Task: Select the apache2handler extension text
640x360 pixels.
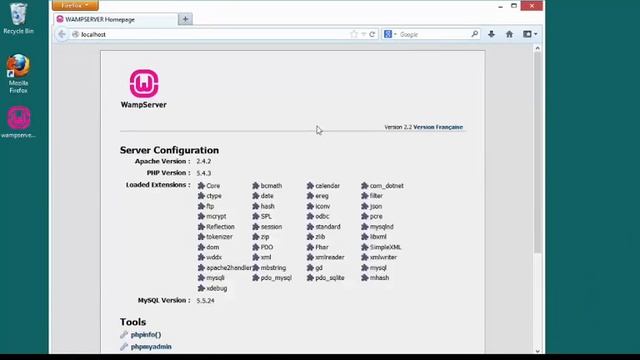Action: 229,268
